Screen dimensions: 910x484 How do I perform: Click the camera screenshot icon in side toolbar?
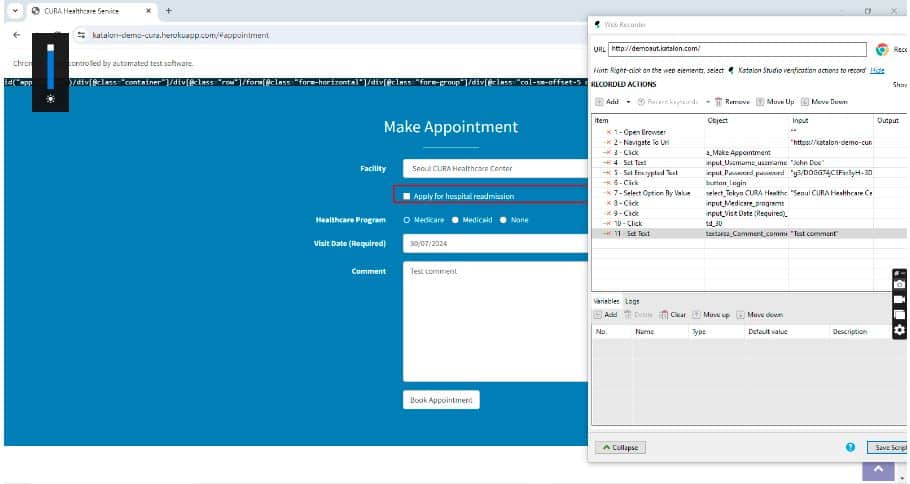(x=899, y=284)
